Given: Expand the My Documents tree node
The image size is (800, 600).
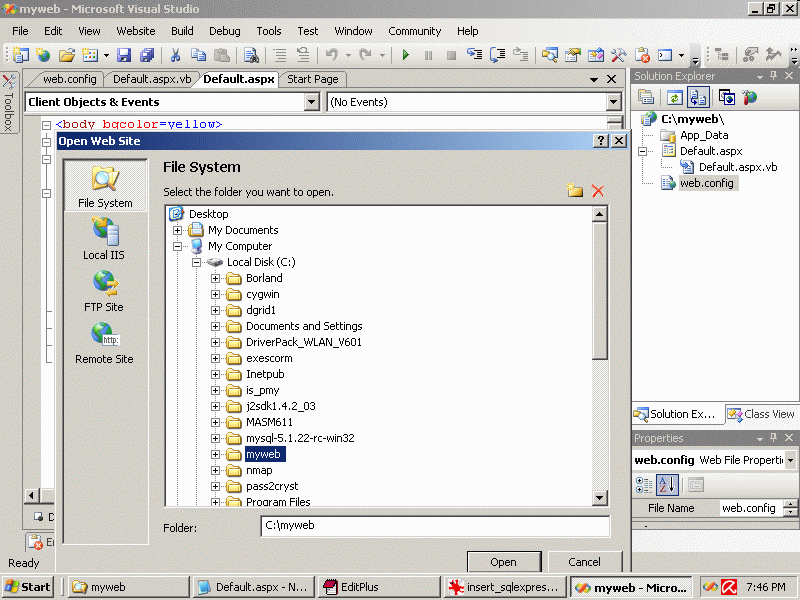Looking at the screenshot, I should [x=178, y=230].
